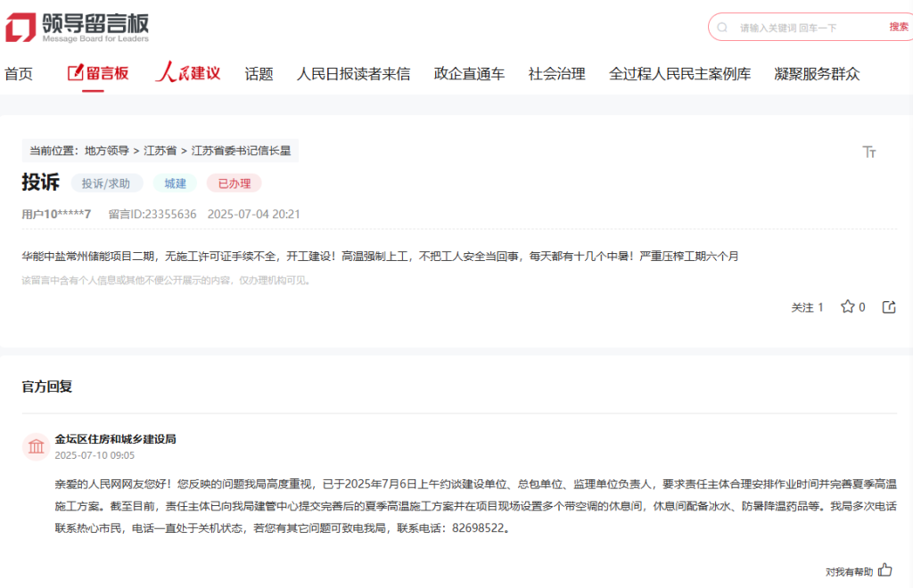Image resolution: width=913 pixels, height=588 pixels.
Task: Click 对我有帮助 text
Action: [x=849, y=572]
